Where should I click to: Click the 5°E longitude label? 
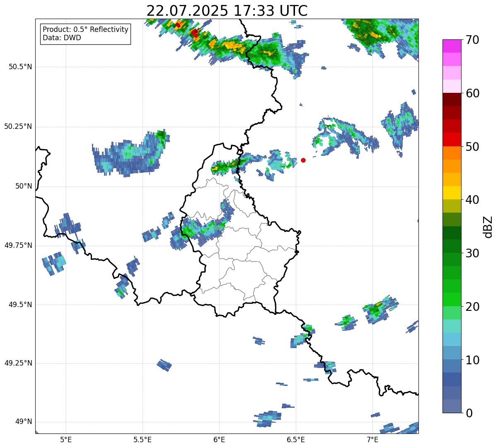66,439
